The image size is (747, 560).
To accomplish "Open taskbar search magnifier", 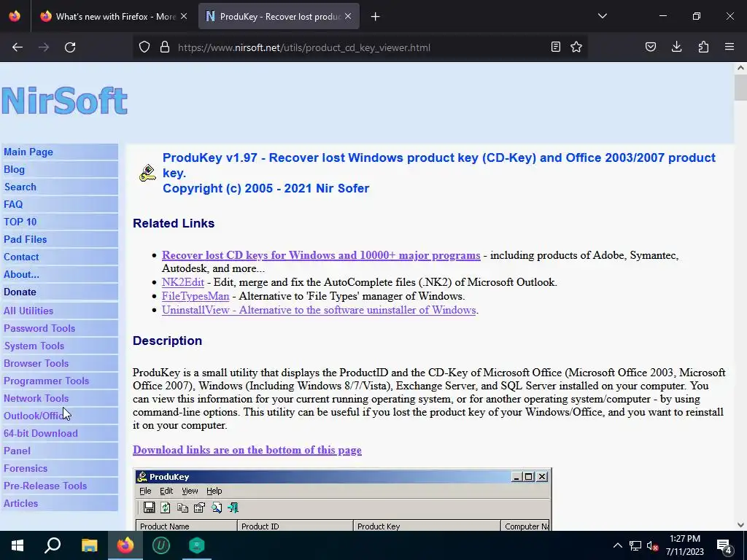I will (53, 545).
